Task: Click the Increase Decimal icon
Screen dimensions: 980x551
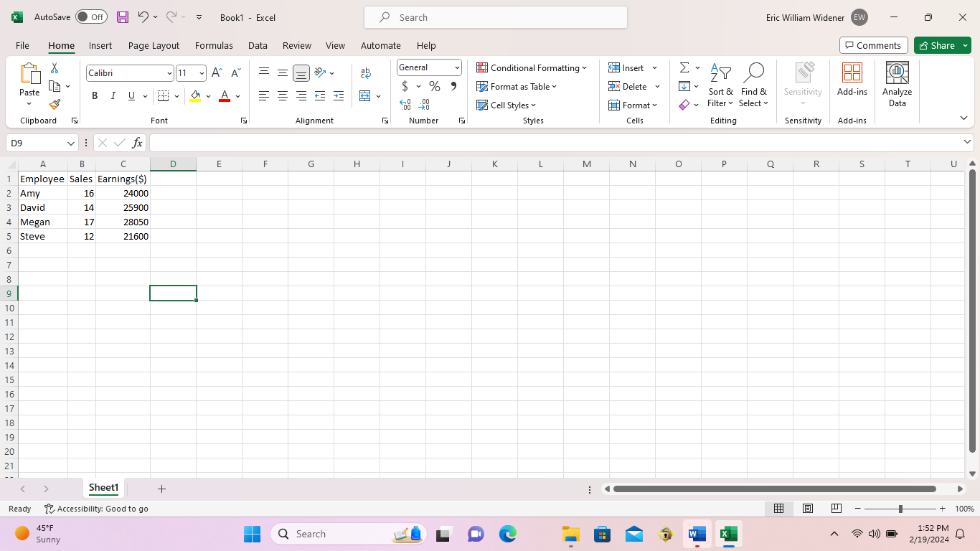Action: (405, 105)
